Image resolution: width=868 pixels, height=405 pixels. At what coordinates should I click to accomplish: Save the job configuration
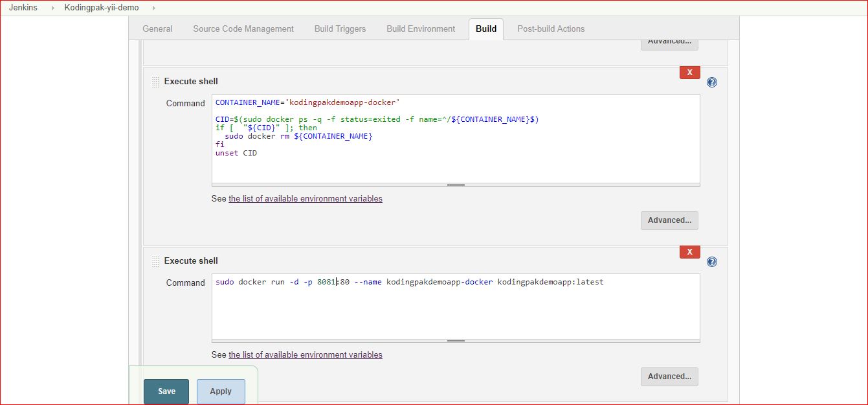pos(166,391)
